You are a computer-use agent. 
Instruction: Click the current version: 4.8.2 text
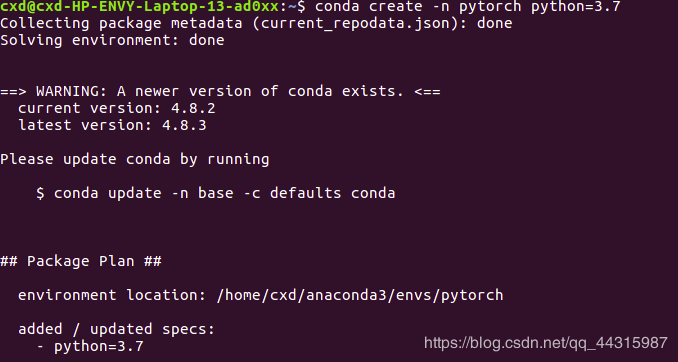pos(117,108)
